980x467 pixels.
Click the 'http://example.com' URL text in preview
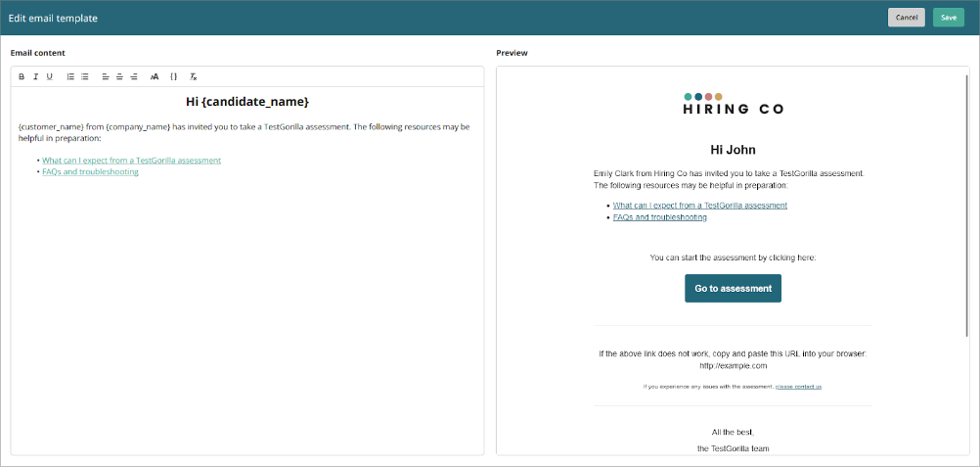[x=734, y=365]
